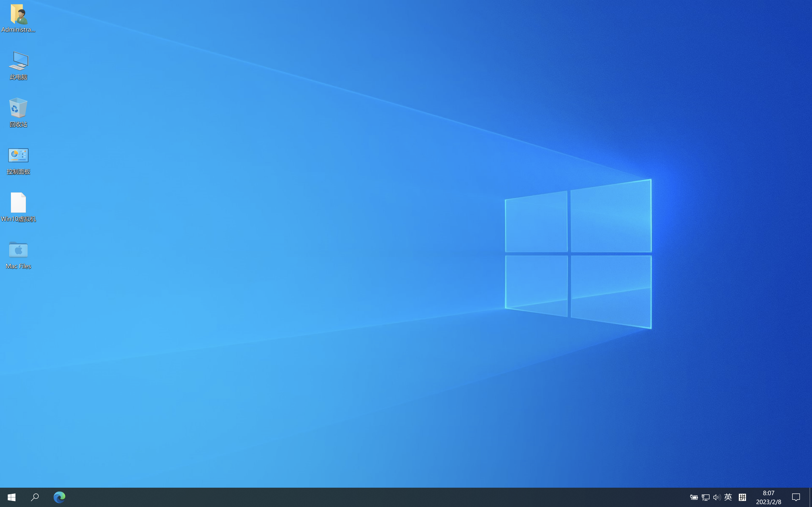Open the clock showing 8:07 and date
The width and height of the screenshot is (812, 507).
point(768,497)
